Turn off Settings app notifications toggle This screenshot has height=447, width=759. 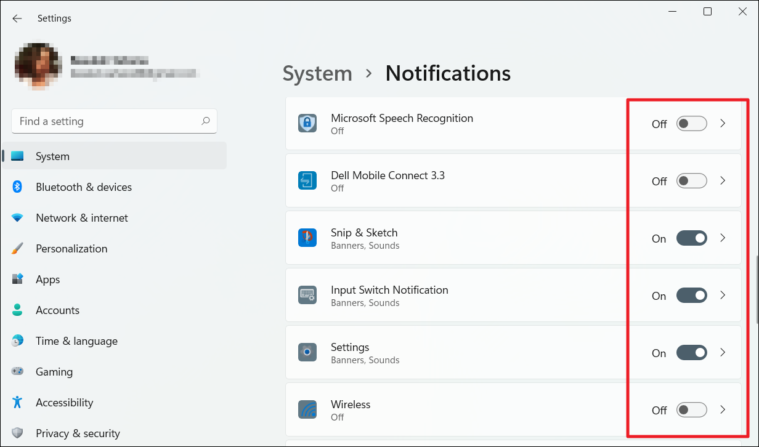[691, 353]
